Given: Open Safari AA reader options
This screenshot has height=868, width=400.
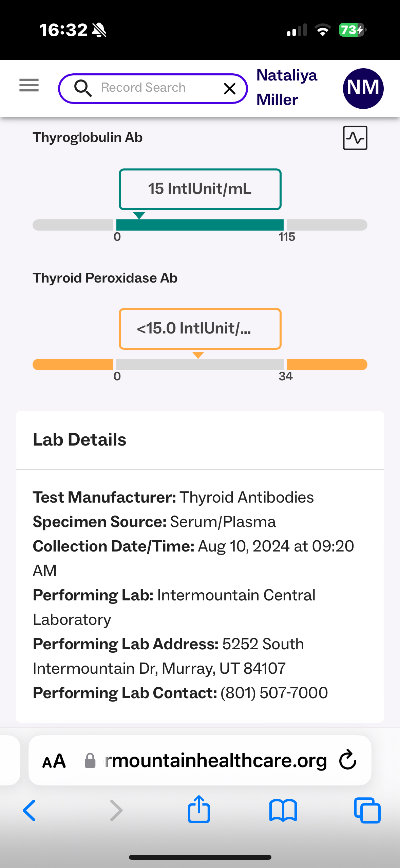Looking at the screenshot, I should click(54, 761).
